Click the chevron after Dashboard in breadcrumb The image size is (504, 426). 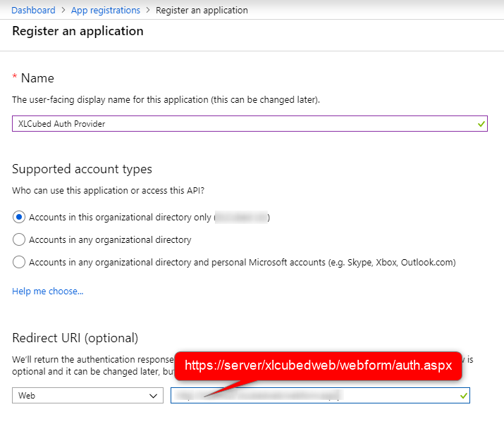pyautogui.click(x=63, y=10)
